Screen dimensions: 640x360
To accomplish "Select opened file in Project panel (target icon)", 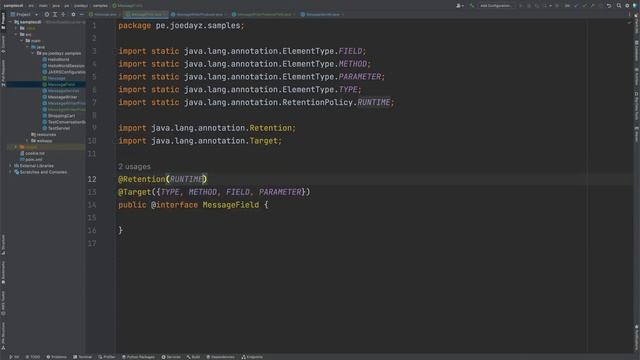I will pos(47,14).
